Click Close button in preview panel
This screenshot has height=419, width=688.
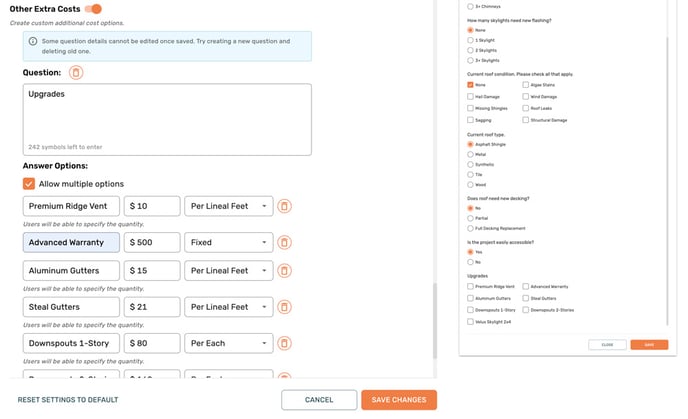pos(607,345)
